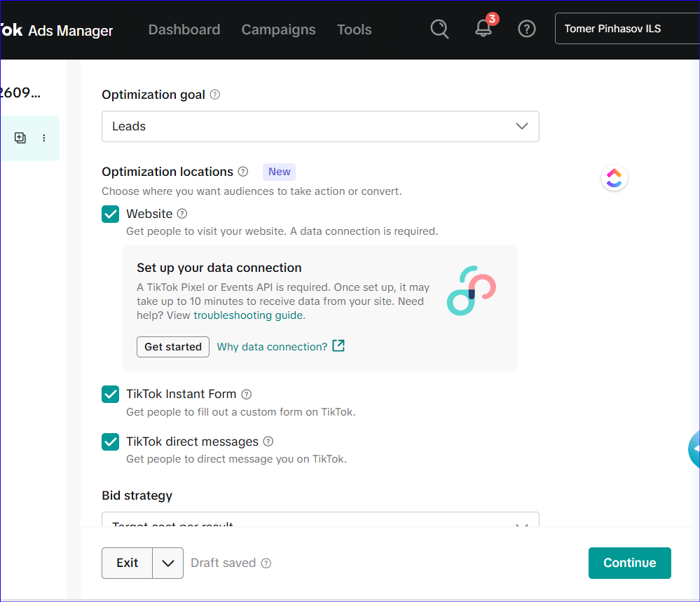
Task: Show Website option info icon
Action: [182, 214]
